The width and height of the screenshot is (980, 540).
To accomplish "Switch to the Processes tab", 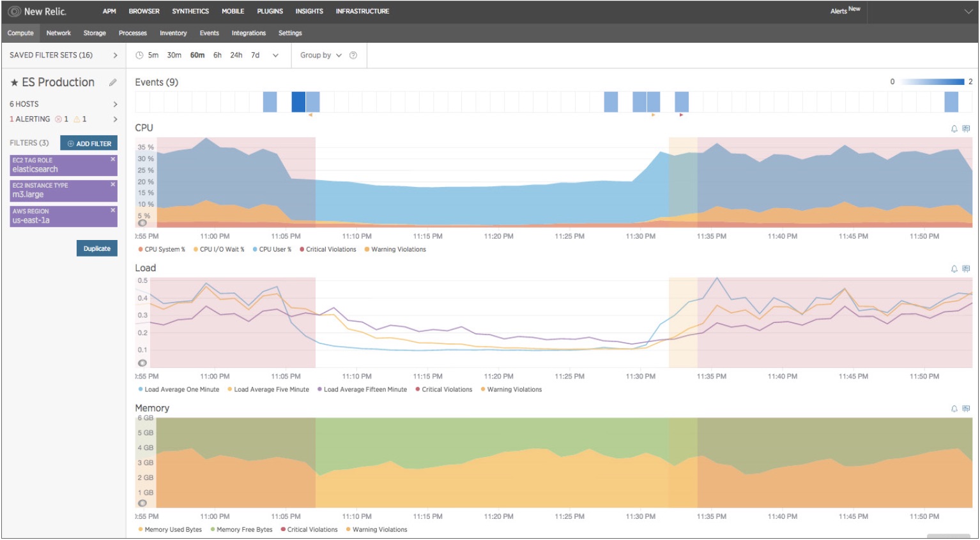I will coord(133,33).
